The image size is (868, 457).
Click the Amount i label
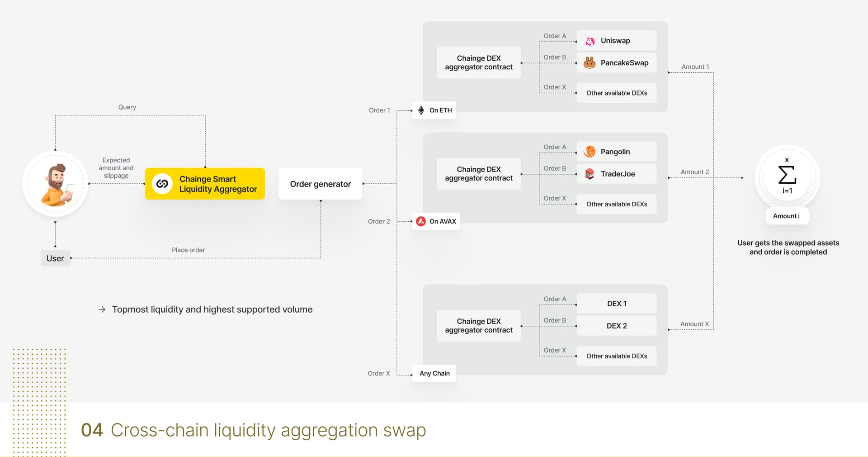click(x=787, y=216)
